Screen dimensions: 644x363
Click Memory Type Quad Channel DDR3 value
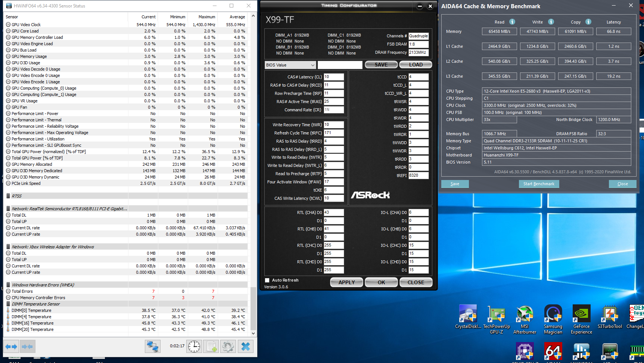click(x=557, y=141)
